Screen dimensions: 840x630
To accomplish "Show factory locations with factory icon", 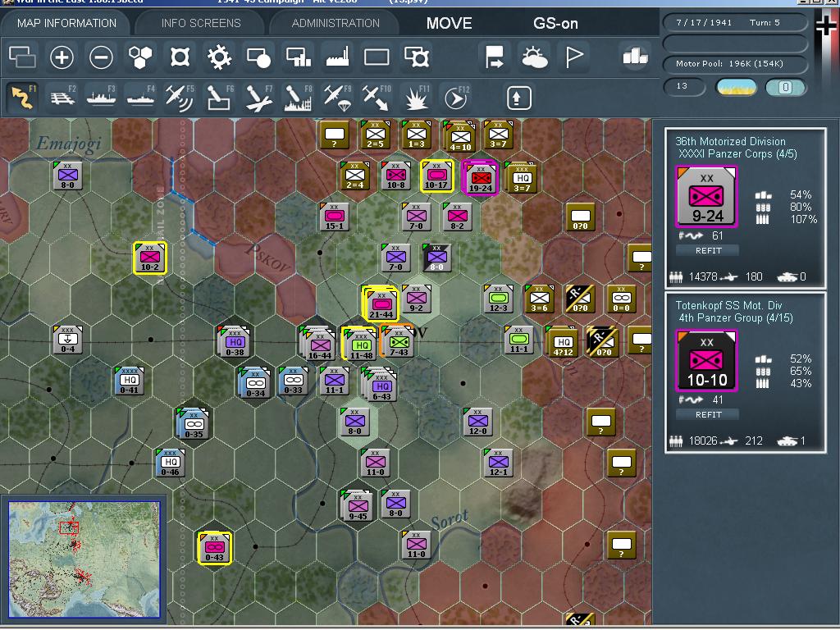I will (337, 57).
